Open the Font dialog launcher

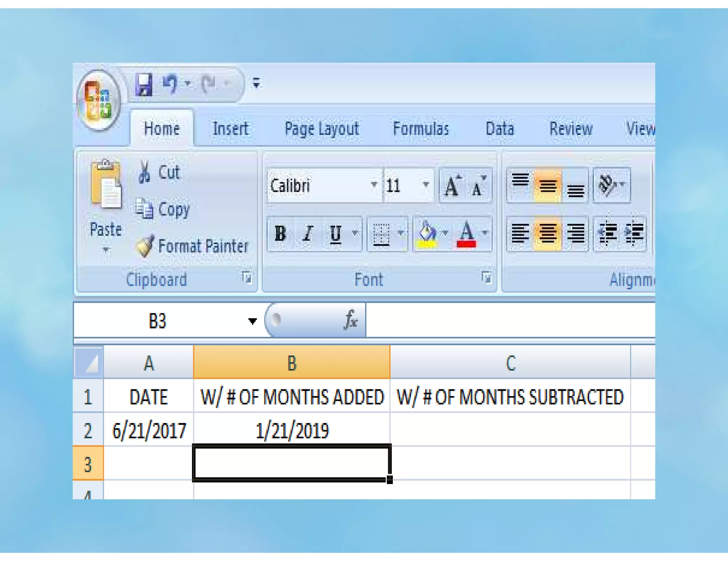point(486,277)
